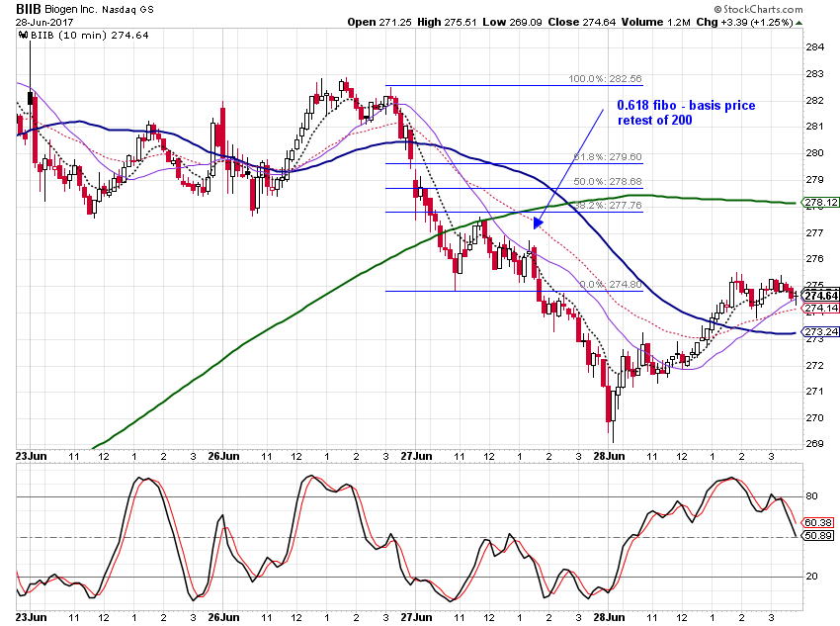The image size is (840, 626).
Task: Click the black 50.89 stochastic value tag
Action: [x=817, y=535]
